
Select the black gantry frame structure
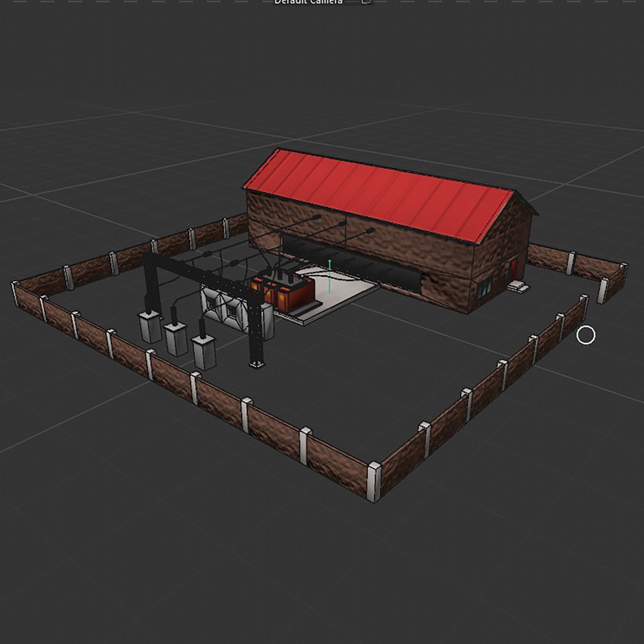tap(204, 275)
